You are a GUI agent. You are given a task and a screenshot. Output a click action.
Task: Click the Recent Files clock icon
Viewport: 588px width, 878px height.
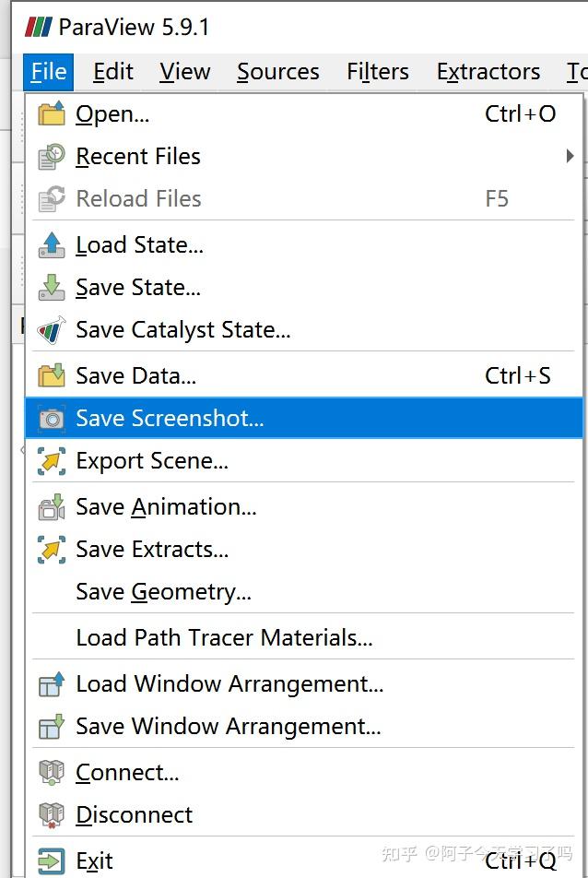click(52, 157)
